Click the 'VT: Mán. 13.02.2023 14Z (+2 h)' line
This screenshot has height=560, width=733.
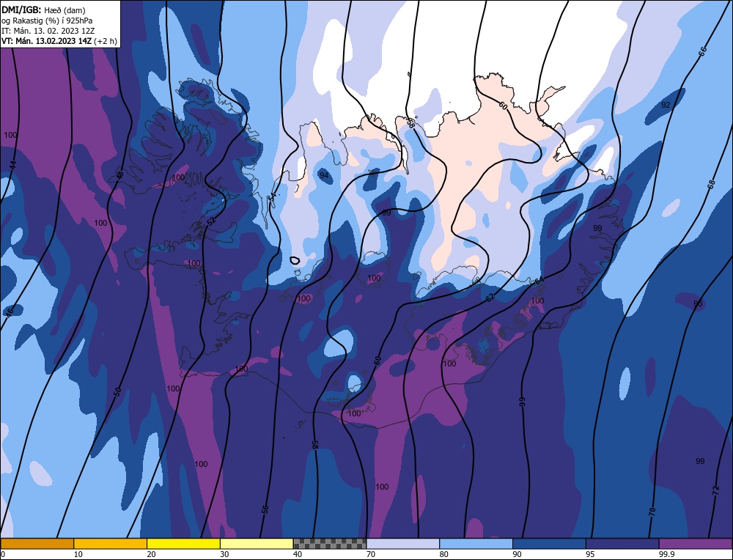[x=59, y=41]
